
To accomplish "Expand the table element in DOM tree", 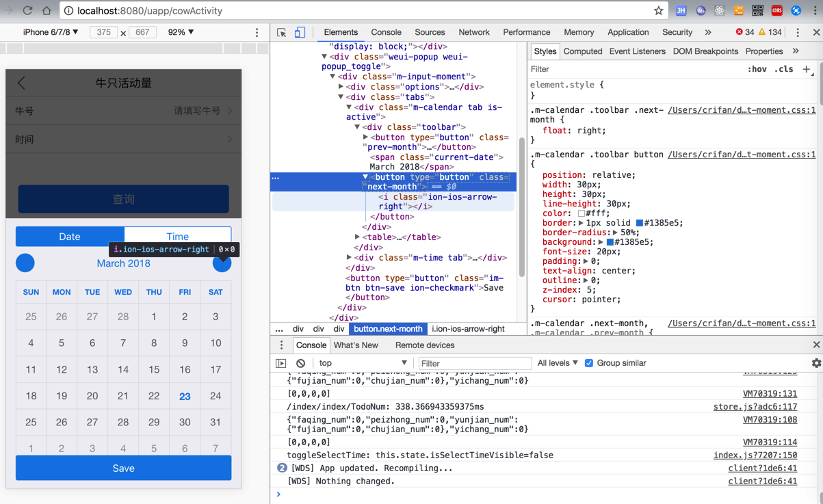I will pos(357,237).
